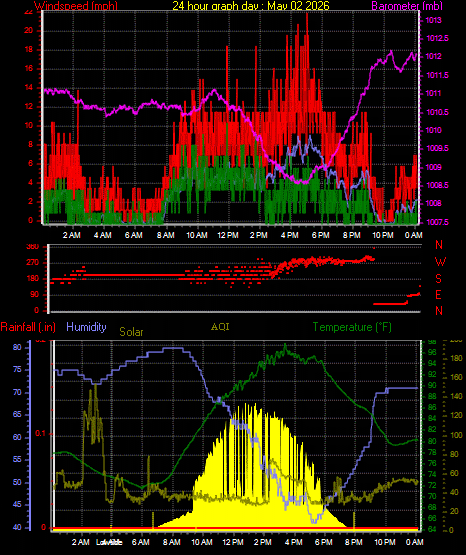466x555 pixels.
Task: Click "10 AM" under the humidity and temperature chart
Action: click(202, 542)
